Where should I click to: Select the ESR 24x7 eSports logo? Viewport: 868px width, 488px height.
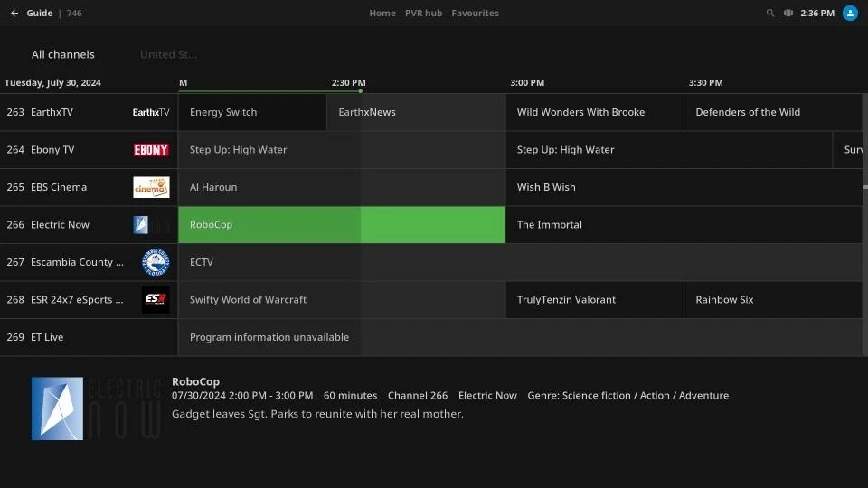point(155,300)
